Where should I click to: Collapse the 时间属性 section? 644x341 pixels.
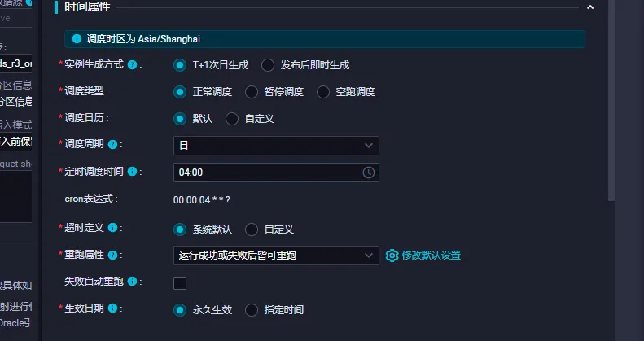590,7
